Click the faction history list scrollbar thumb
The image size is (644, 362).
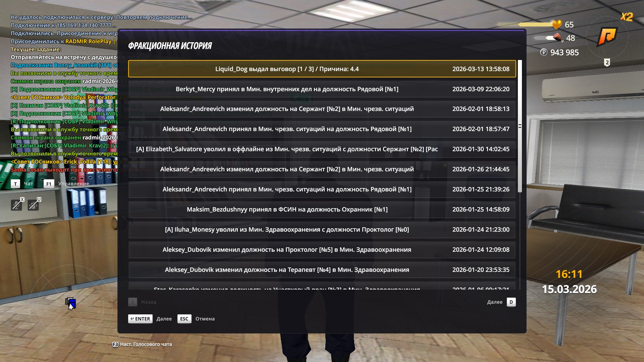pos(520,126)
